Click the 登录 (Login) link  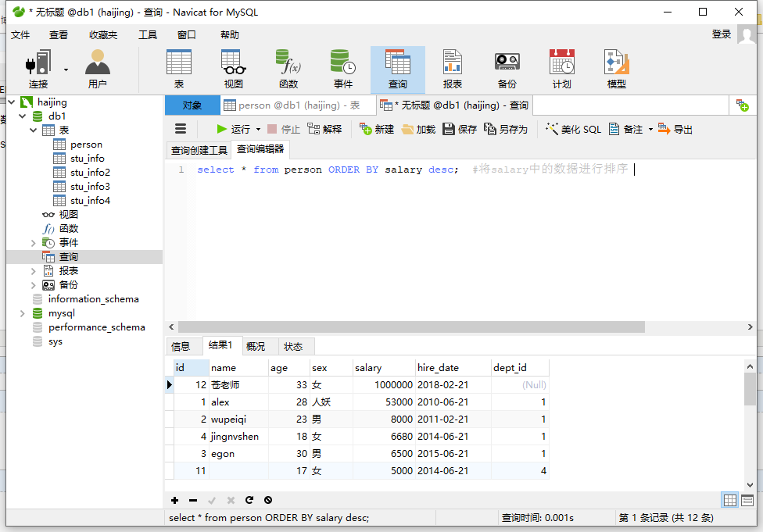721,34
